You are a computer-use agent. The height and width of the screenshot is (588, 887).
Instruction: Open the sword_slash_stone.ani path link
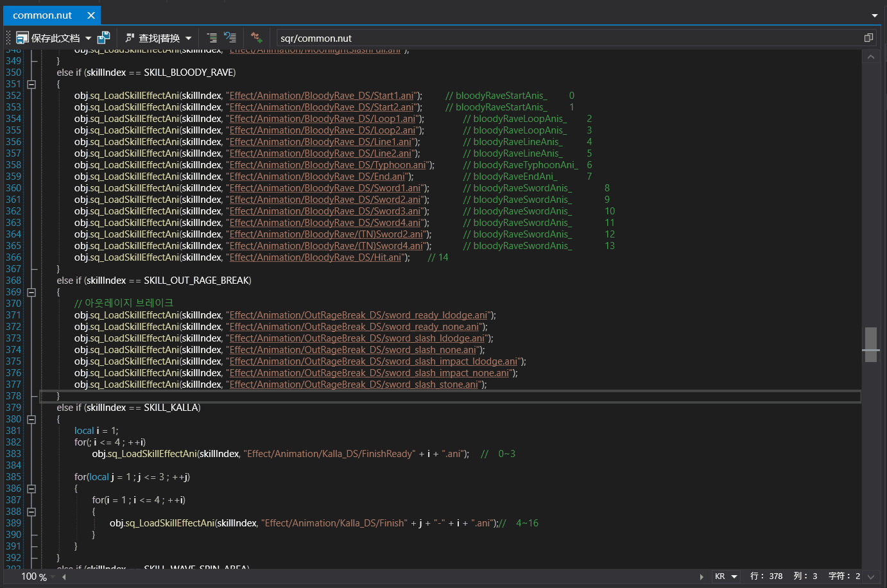(354, 385)
